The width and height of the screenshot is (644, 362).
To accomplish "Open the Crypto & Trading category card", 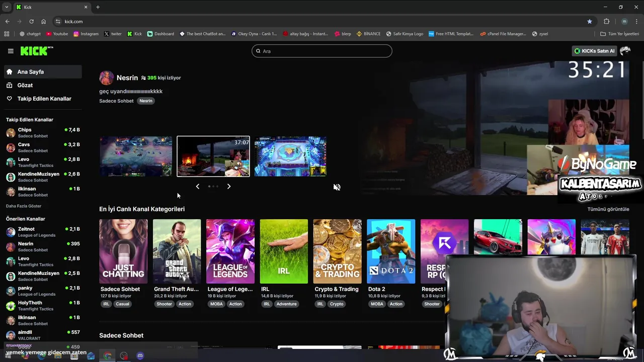I will pyautogui.click(x=337, y=251).
